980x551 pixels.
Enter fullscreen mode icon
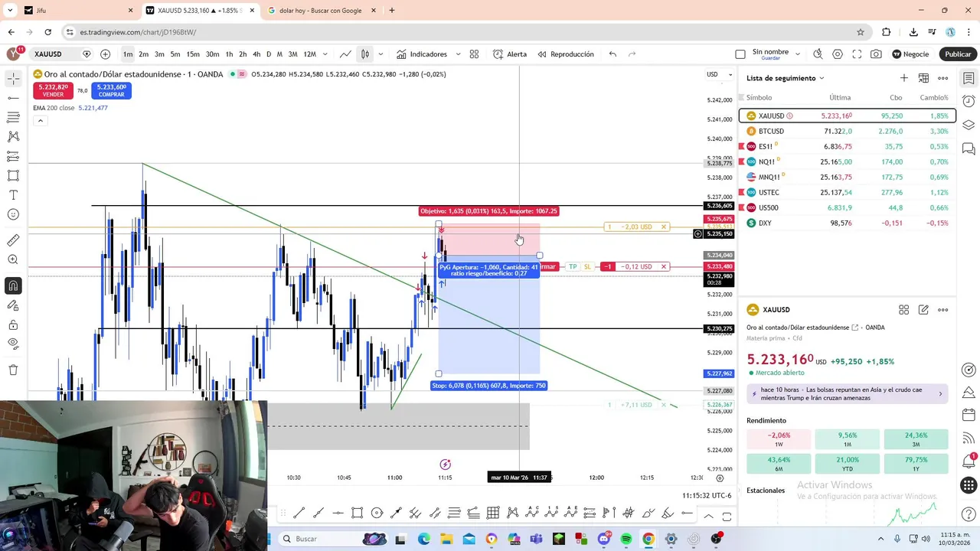click(857, 54)
